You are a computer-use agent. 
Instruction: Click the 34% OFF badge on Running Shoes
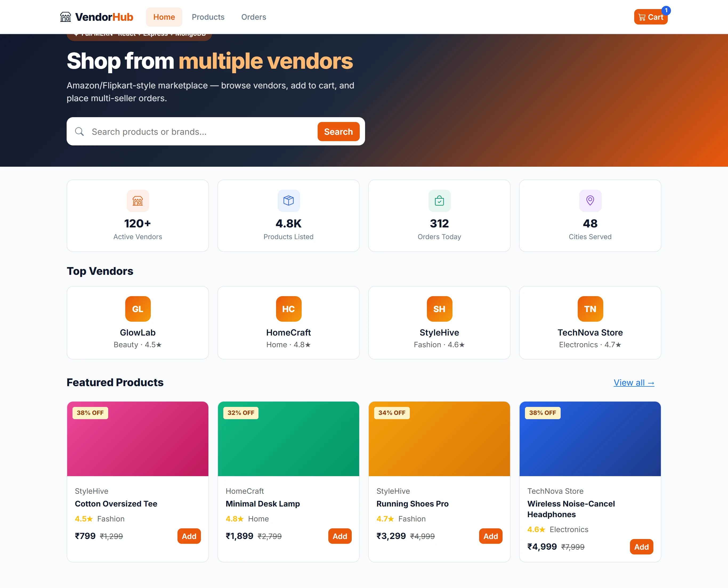392,413
